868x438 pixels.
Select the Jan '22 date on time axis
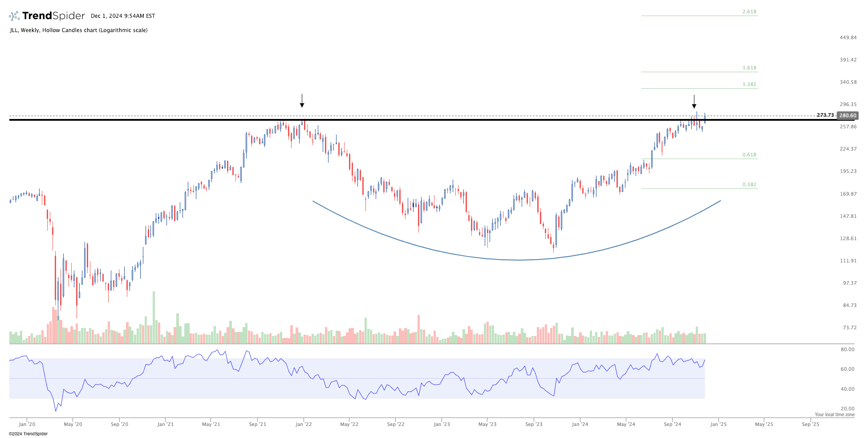point(304,424)
